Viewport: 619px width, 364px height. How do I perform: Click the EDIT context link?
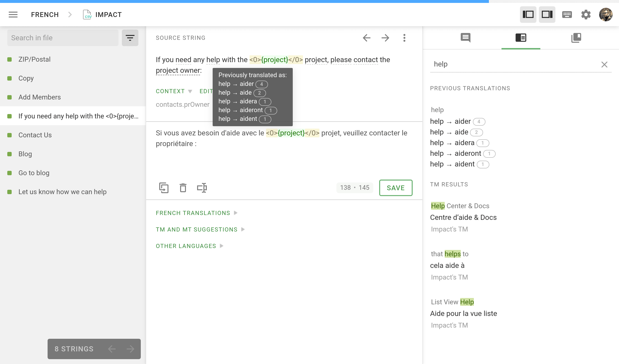(206, 91)
